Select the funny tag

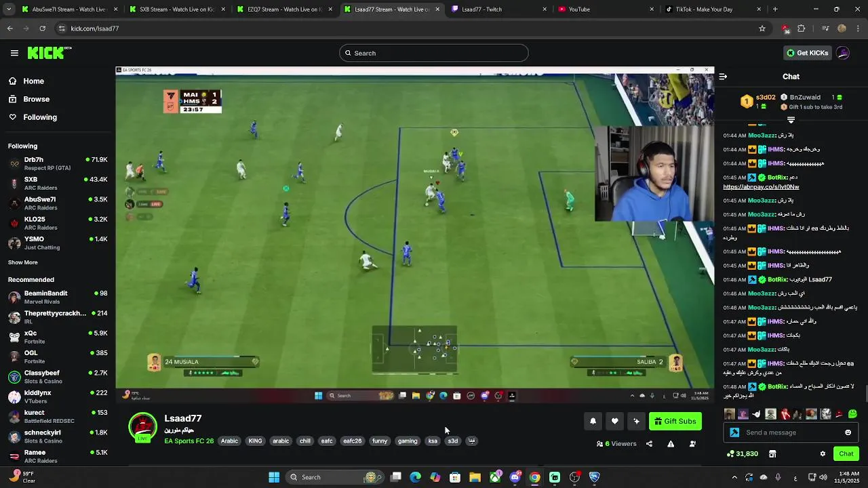point(380,441)
